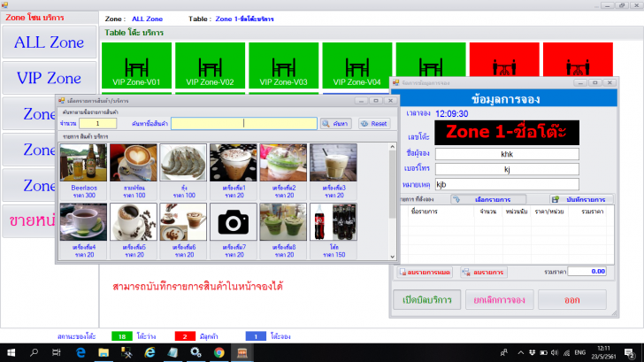Screen dimensions: 644x362
Task: Pick the เครื่องดื่ม5 black coffee product
Action: pos(134,222)
